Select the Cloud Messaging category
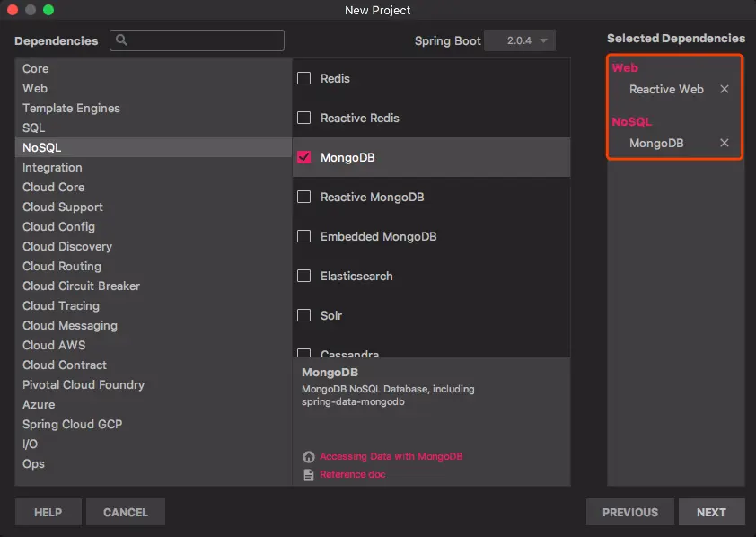Screen dimensions: 756x537 154,325
